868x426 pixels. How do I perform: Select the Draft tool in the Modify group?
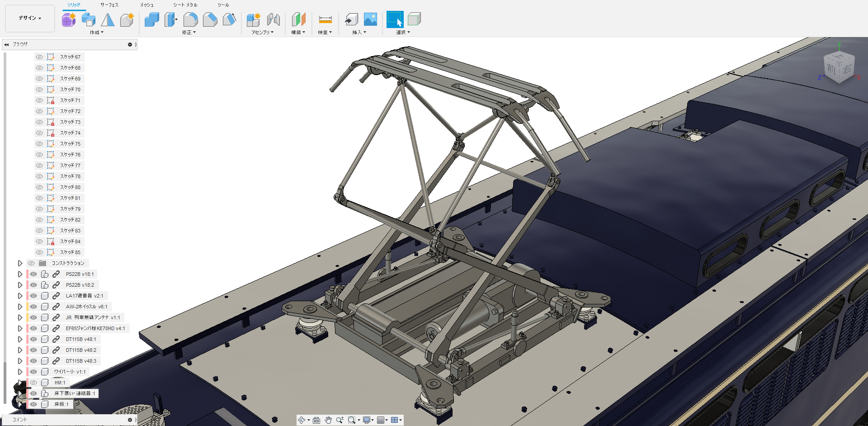click(x=230, y=19)
